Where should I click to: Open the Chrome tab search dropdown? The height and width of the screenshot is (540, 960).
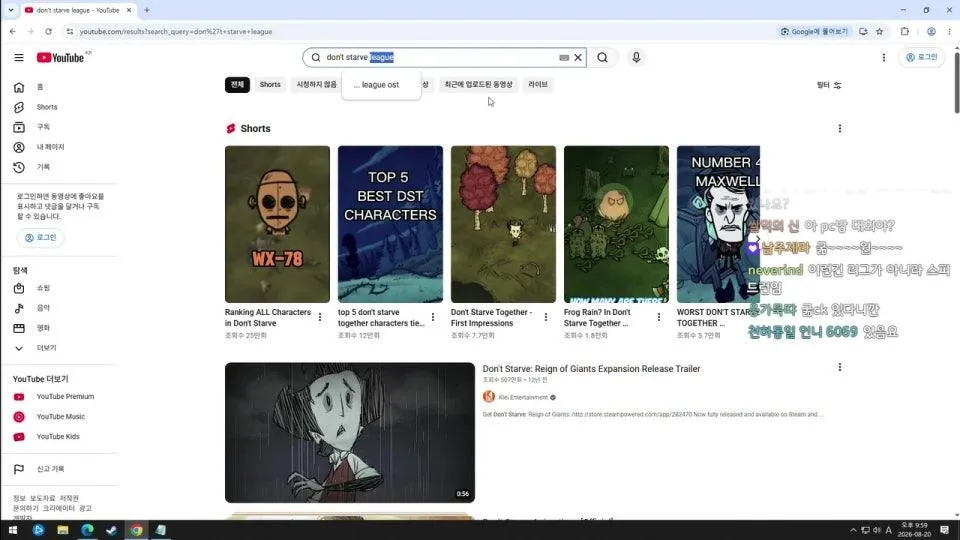coord(10,10)
